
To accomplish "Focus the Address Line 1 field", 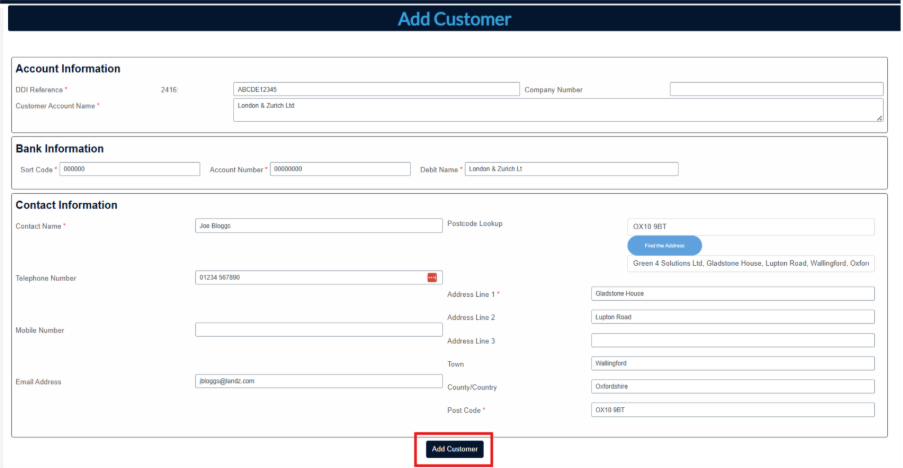I will click(x=732, y=294).
